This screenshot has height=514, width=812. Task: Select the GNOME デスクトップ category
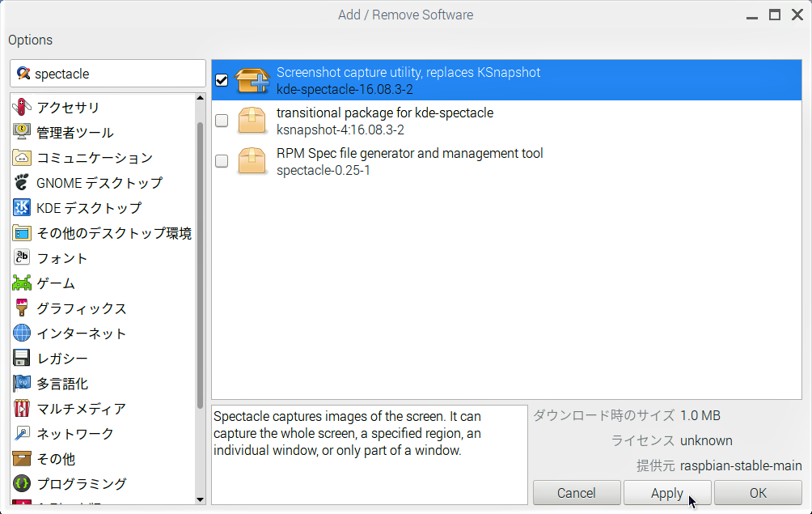[x=103, y=182]
